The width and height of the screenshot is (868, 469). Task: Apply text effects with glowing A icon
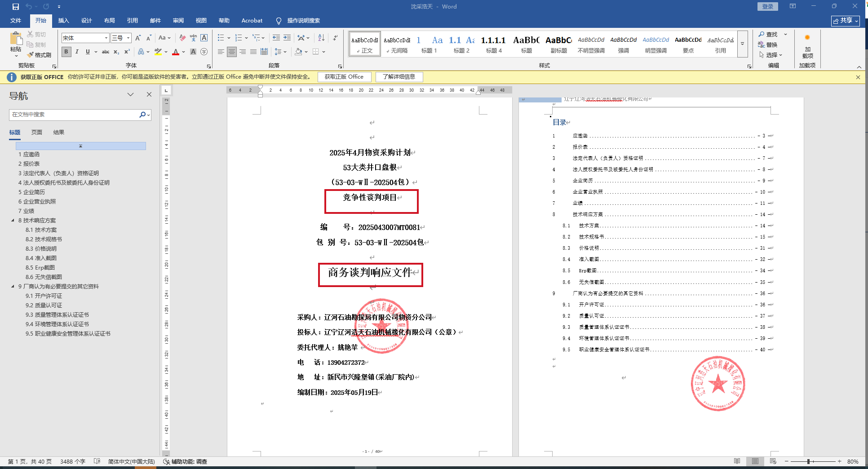[141, 52]
